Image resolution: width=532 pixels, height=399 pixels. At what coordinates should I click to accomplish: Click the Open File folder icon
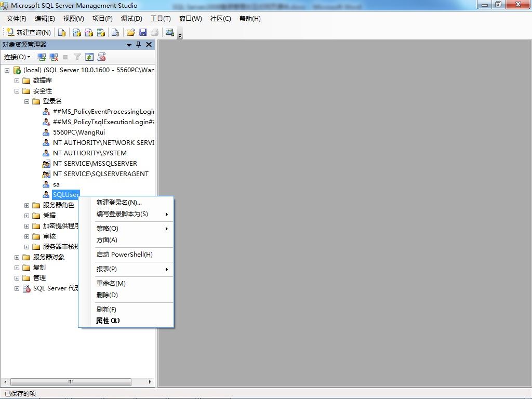pyautogui.click(x=130, y=32)
